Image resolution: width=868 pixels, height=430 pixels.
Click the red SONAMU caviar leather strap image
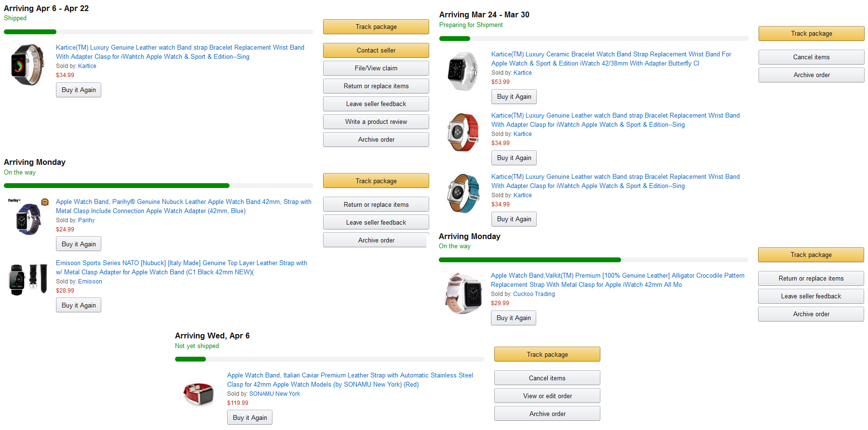click(x=199, y=393)
